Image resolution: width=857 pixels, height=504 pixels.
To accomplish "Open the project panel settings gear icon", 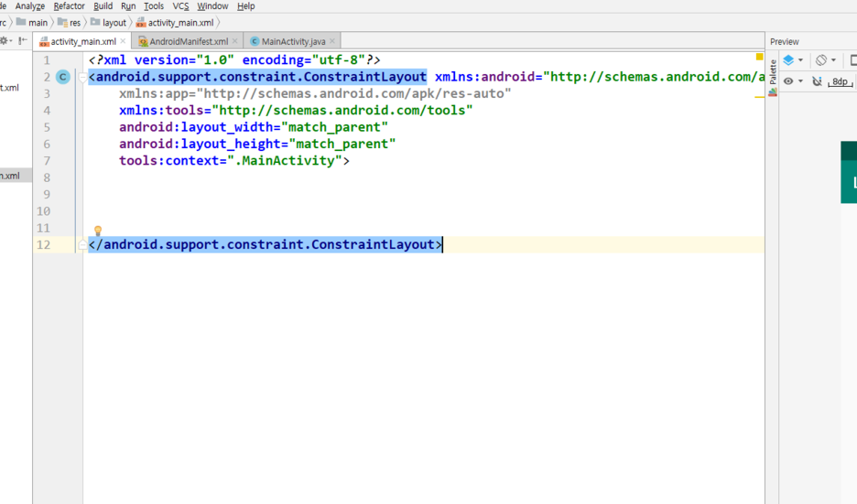I will [5, 41].
